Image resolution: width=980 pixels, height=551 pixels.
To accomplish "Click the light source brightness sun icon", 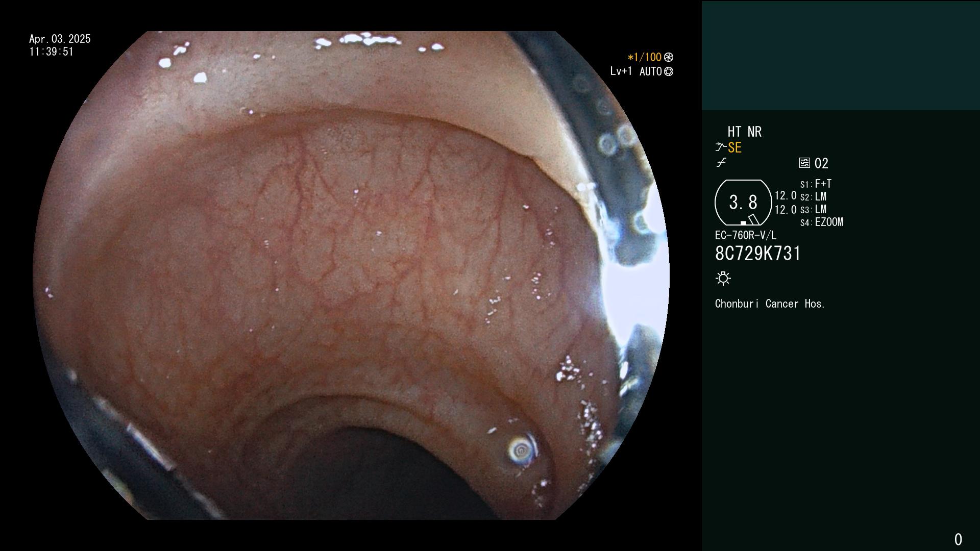I will 723,278.
